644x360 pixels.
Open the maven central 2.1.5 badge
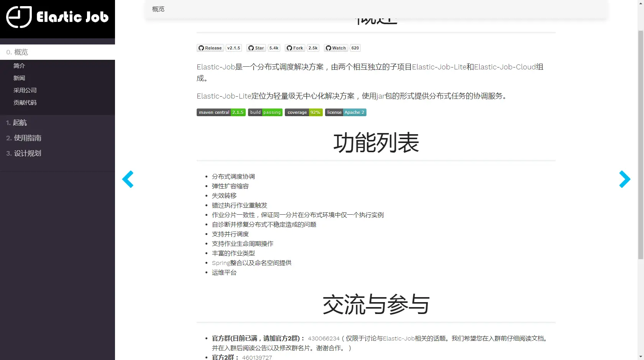[221, 112]
